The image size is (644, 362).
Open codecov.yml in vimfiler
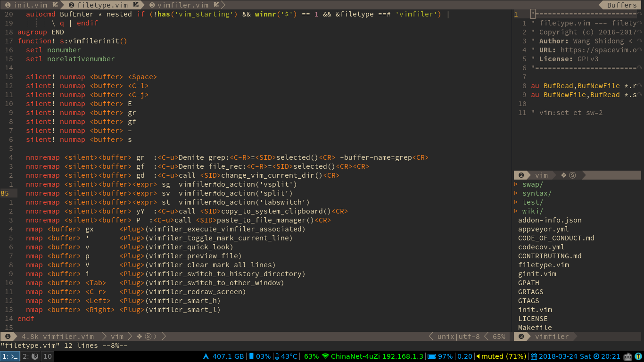541,247
